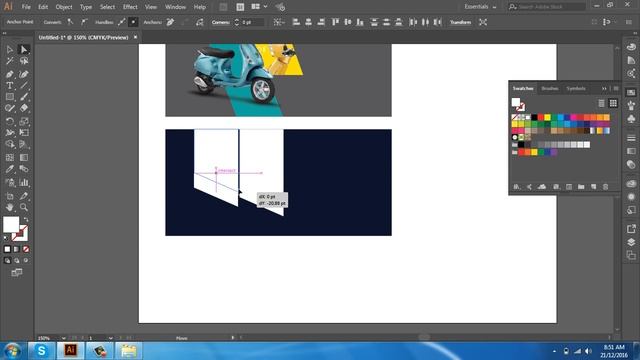Select the Swatches panel tab
640x360 pixels.
click(523, 89)
